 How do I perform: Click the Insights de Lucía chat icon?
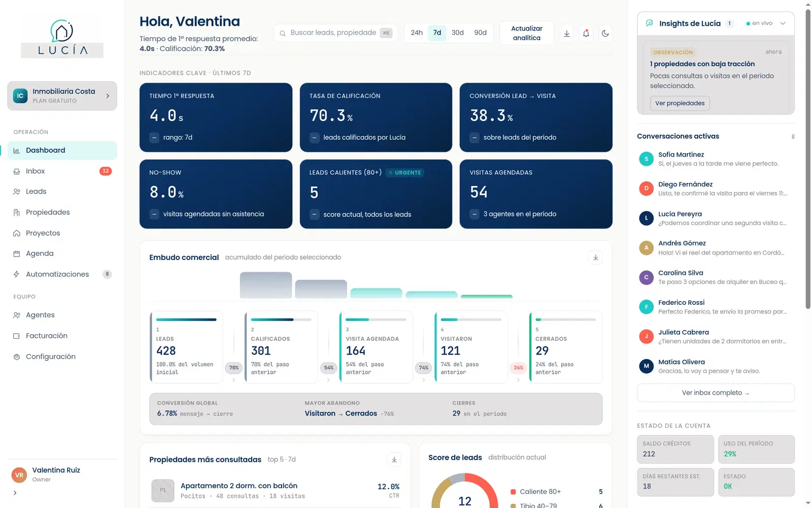coord(649,23)
